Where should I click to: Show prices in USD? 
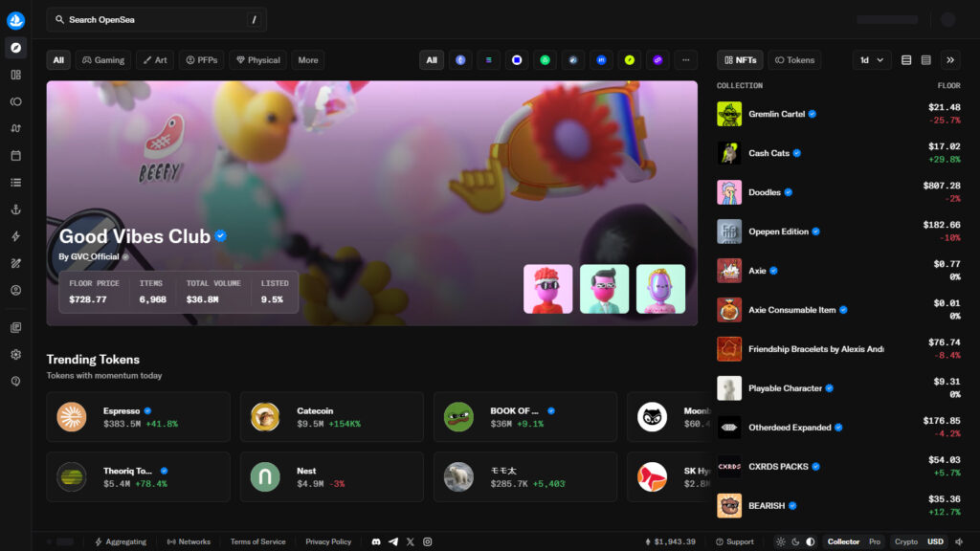935,541
